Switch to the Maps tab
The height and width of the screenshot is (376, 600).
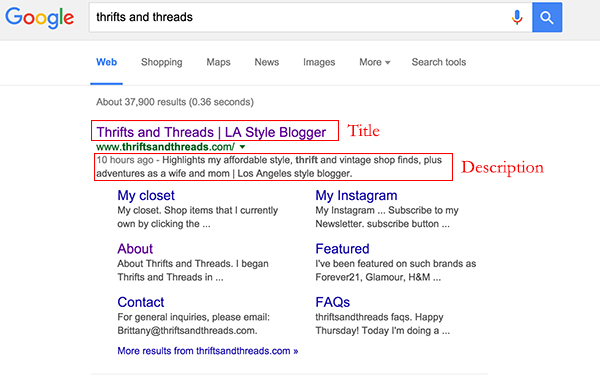(x=218, y=62)
